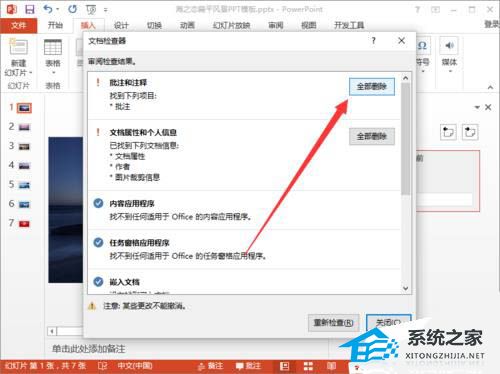Select slide 5 thumbnail
This screenshot has height=374, width=500.
click(x=24, y=185)
